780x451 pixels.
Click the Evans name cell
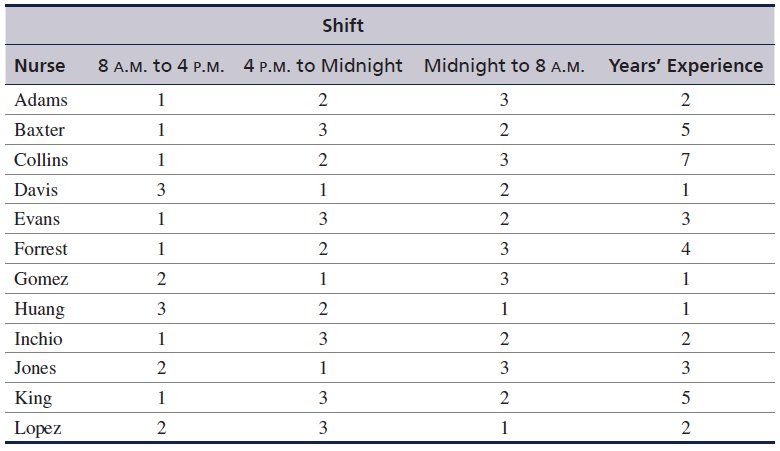[37, 219]
